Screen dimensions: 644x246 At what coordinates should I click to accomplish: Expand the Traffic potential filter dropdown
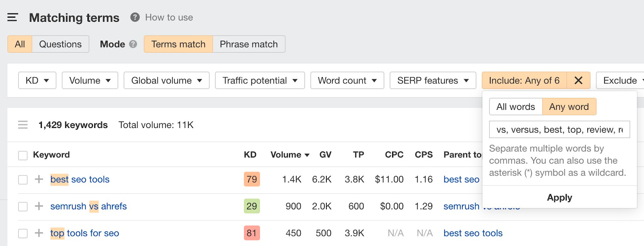click(x=260, y=81)
